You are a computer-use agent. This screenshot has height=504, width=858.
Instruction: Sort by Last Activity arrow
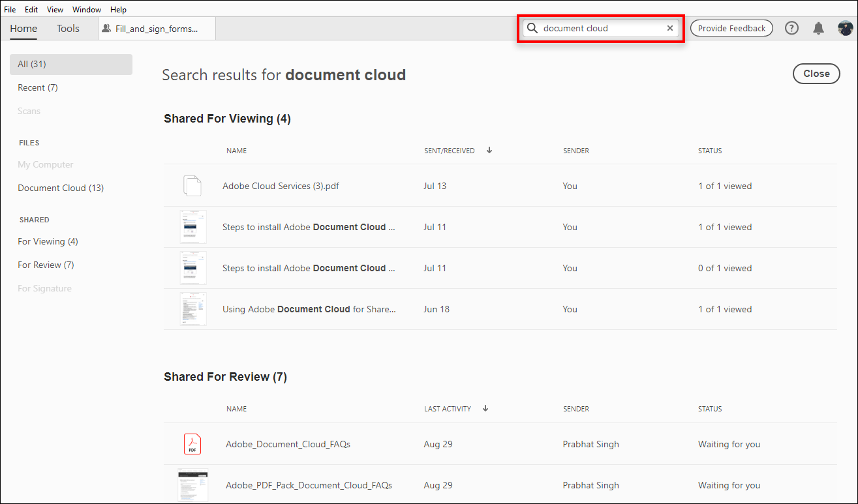[485, 409]
